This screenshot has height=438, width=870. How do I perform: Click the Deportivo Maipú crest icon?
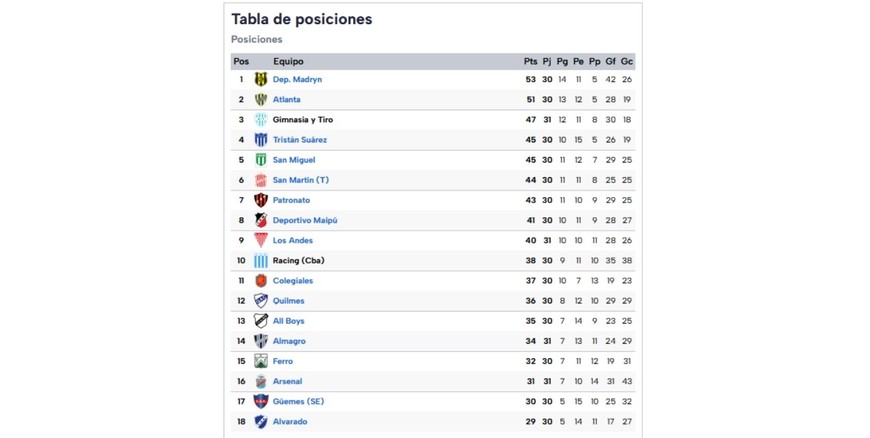[261, 220]
